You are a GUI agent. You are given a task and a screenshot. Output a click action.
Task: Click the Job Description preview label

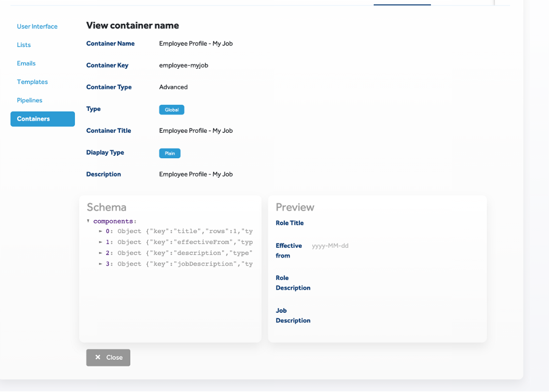click(x=293, y=315)
